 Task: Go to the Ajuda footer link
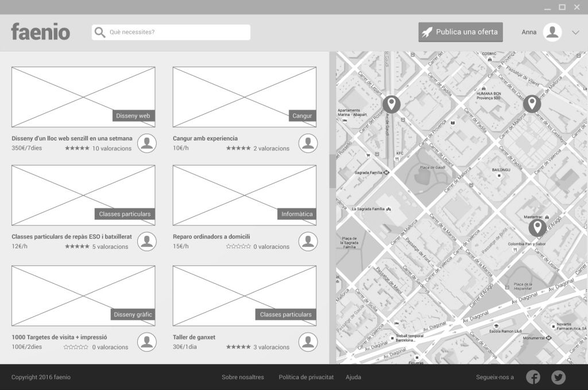[x=353, y=377]
